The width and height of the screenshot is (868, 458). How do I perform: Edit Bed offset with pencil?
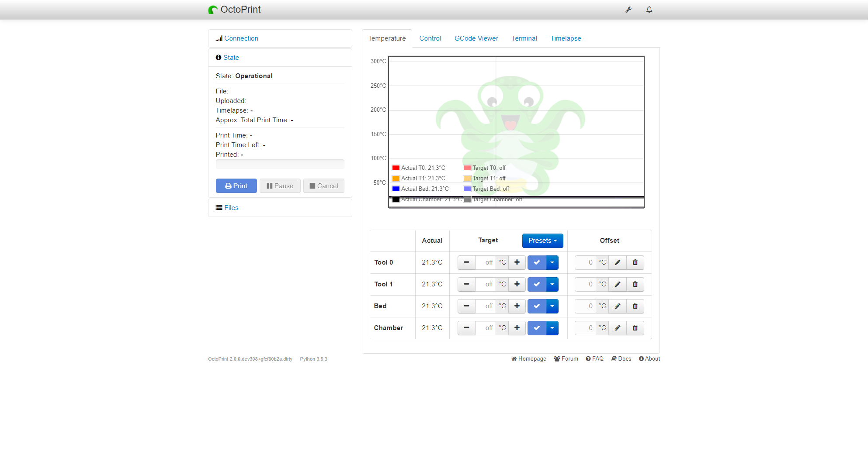(x=618, y=306)
